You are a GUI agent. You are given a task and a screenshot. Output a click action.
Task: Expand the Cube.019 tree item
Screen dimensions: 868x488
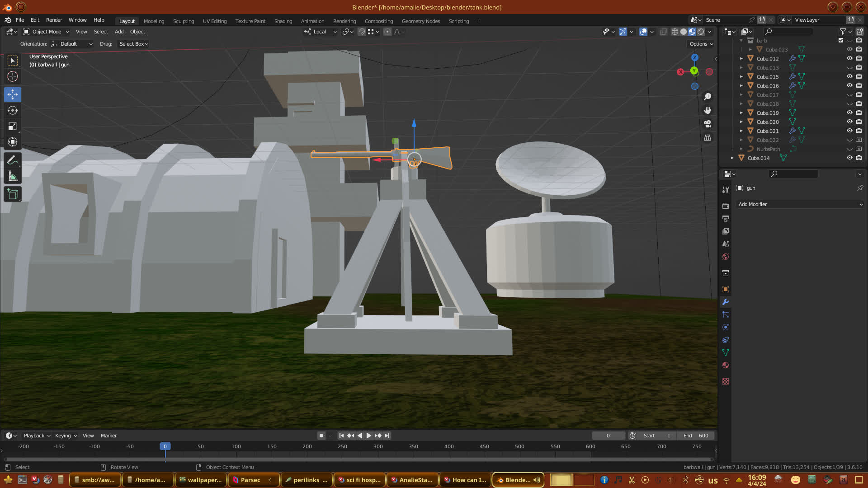pyautogui.click(x=741, y=113)
